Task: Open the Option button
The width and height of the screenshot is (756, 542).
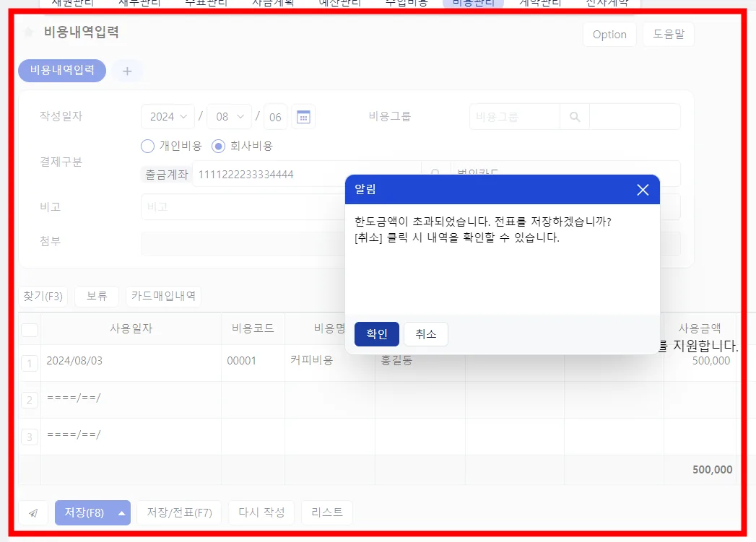Action: pos(609,35)
